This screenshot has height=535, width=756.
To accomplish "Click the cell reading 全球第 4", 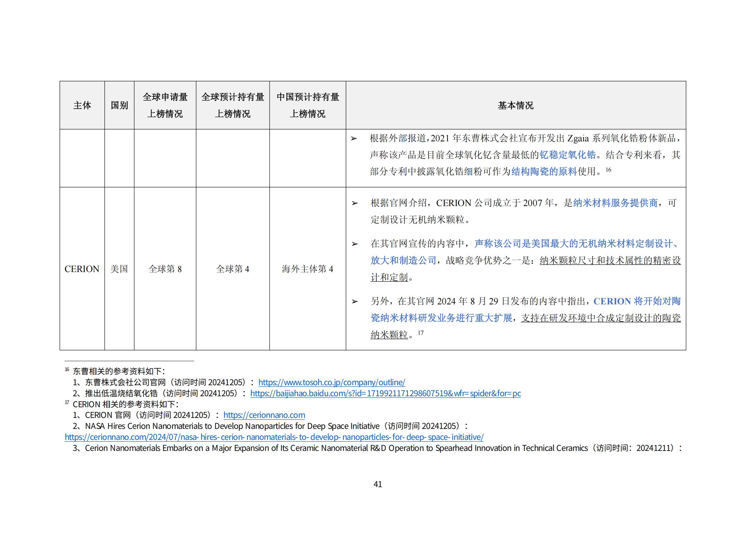I will [x=232, y=269].
